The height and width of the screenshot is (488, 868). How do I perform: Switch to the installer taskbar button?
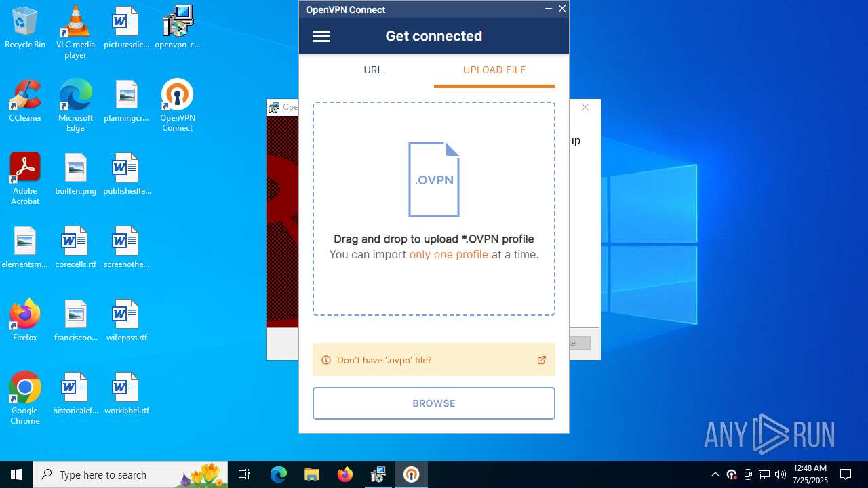pos(378,474)
